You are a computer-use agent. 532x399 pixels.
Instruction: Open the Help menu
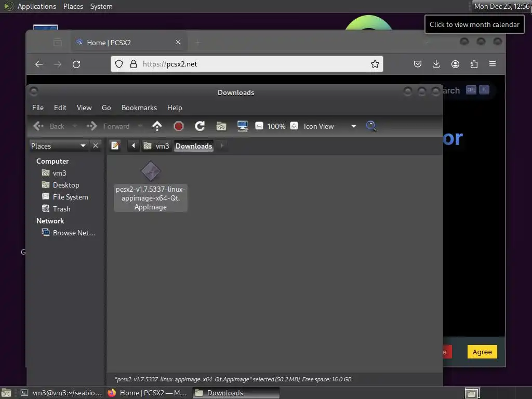pyautogui.click(x=175, y=108)
